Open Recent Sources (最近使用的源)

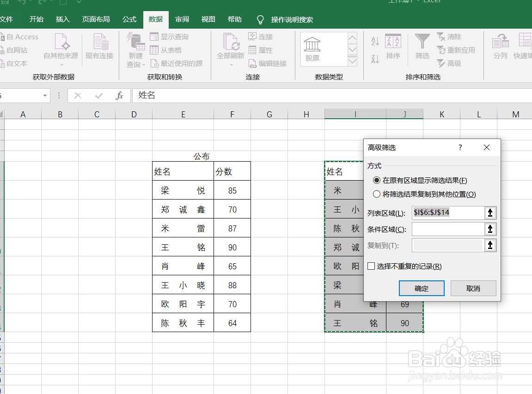pyautogui.click(x=177, y=63)
